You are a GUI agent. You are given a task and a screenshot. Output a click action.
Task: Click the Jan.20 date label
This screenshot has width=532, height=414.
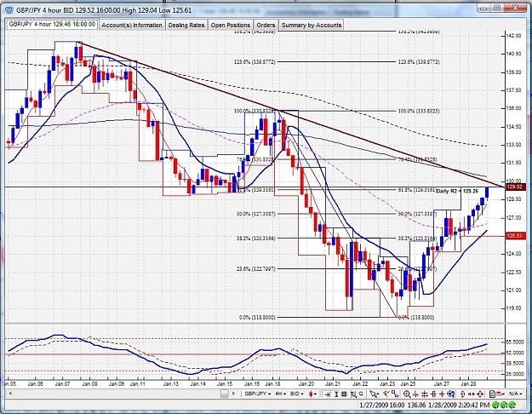click(x=306, y=384)
